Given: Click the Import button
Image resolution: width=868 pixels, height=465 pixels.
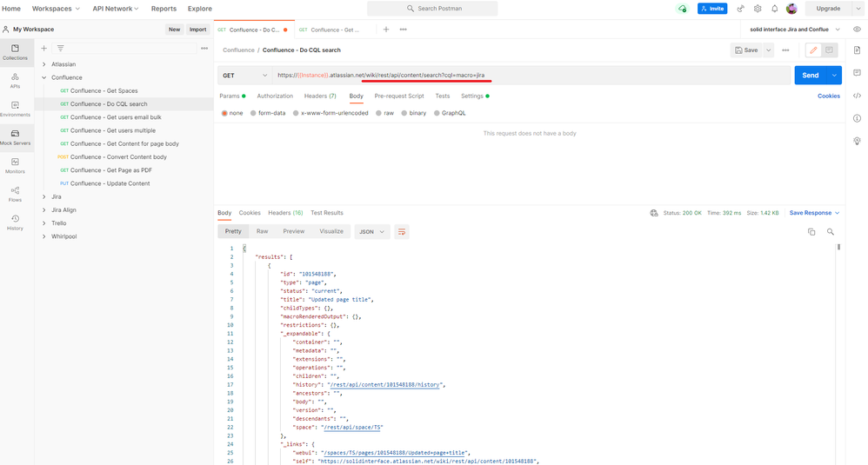Looking at the screenshot, I should point(197,30).
